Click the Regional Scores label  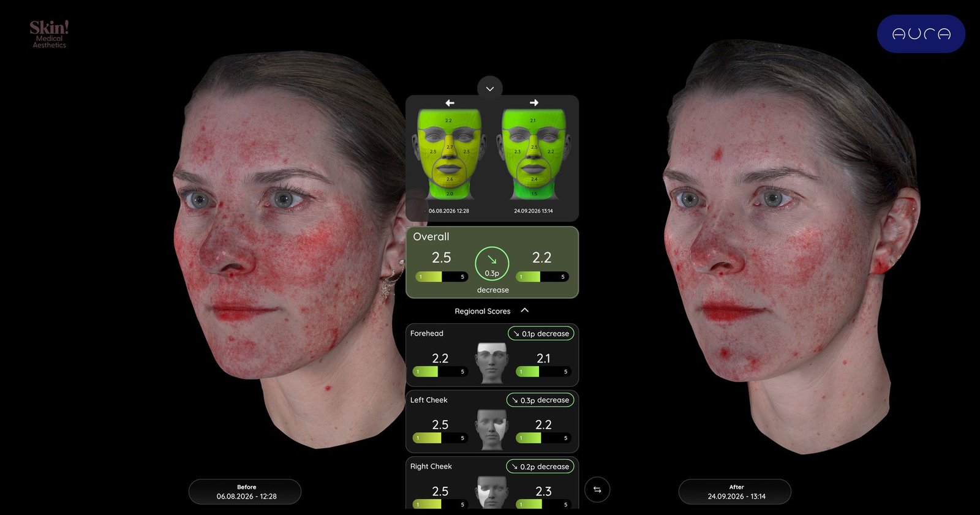coord(483,311)
